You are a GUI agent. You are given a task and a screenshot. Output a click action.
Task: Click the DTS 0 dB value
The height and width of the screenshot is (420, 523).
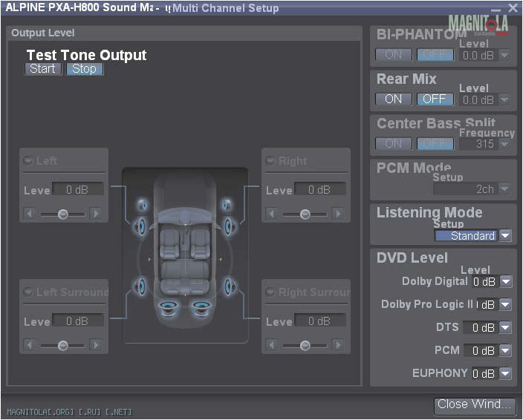[481, 328]
